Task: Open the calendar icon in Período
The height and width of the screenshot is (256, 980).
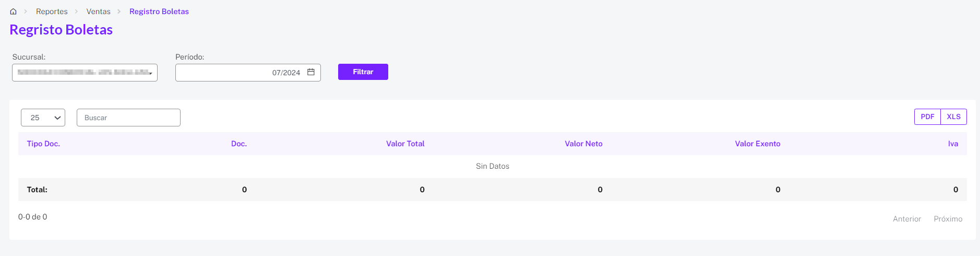Action: pyautogui.click(x=311, y=72)
